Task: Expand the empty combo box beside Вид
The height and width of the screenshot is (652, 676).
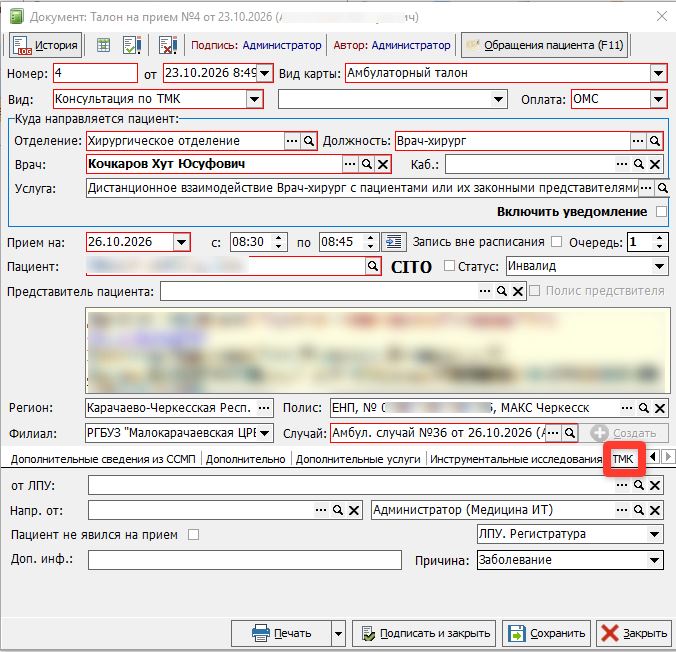Action: click(x=498, y=99)
